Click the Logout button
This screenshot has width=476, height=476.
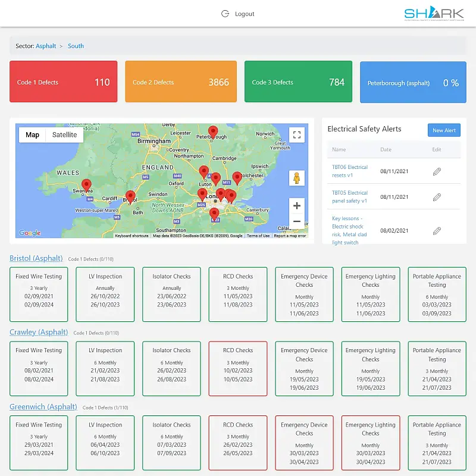pos(245,13)
